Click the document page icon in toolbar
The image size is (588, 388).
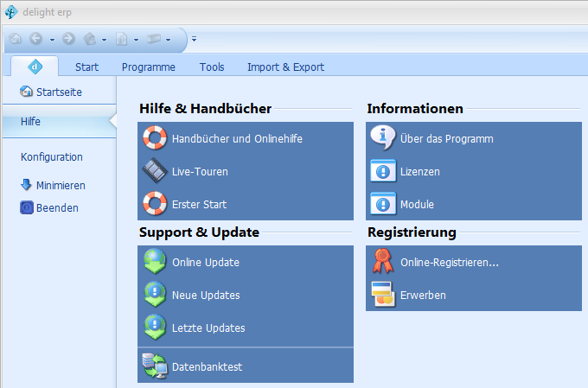(122, 39)
